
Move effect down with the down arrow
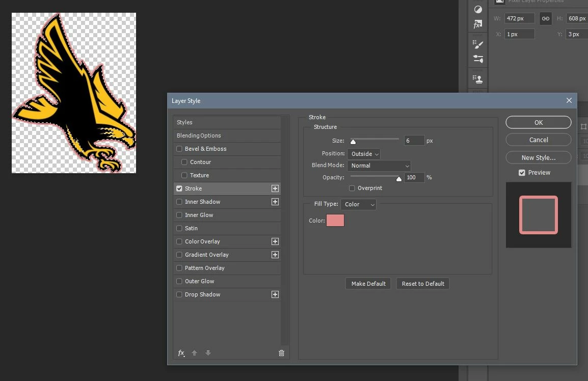pyautogui.click(x=208, y=353)
